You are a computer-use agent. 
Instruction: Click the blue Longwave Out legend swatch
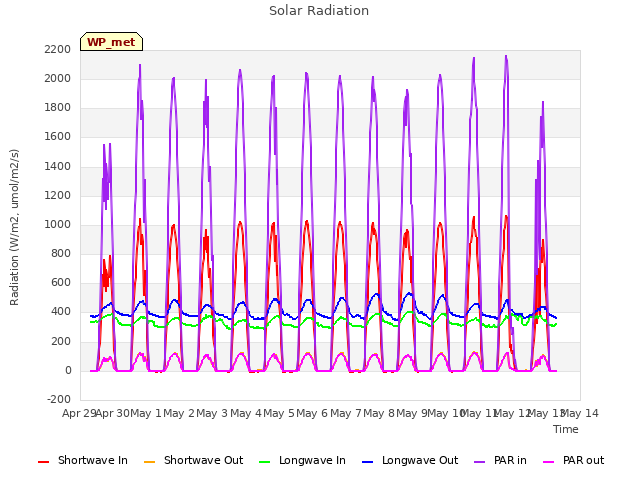368,462
